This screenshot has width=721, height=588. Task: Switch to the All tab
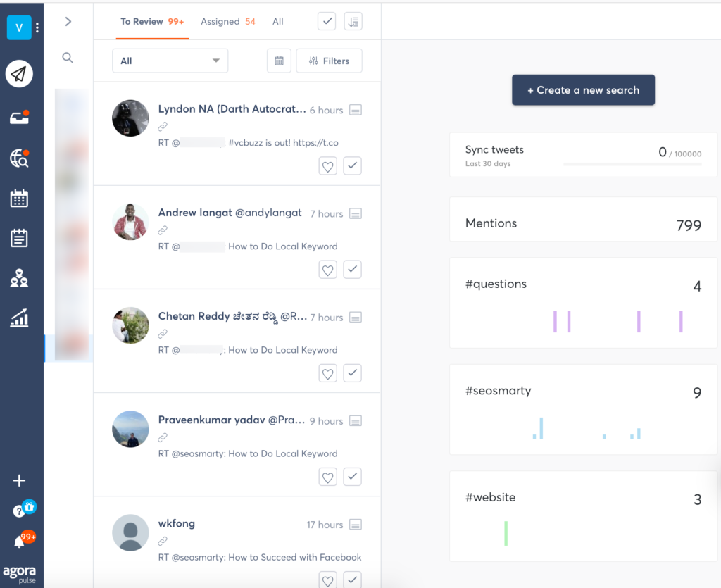point(277,21)
